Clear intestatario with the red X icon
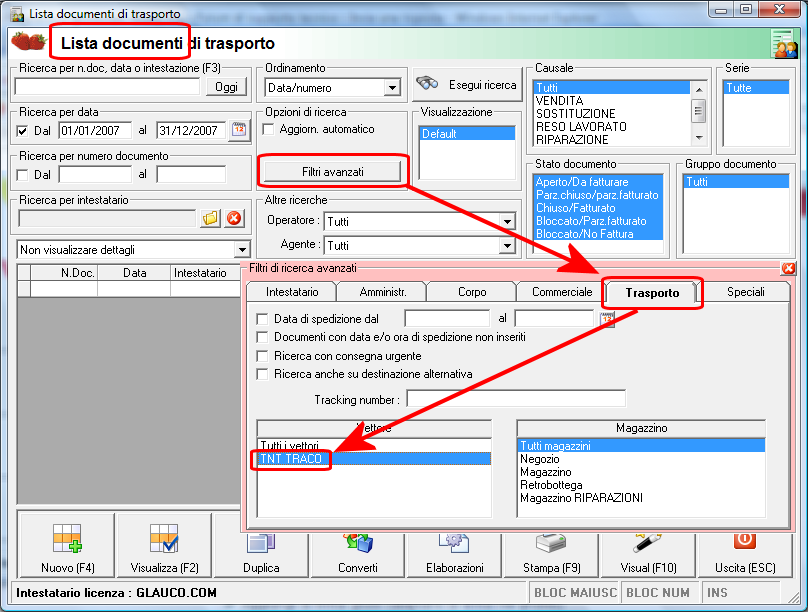 point(234,218)
